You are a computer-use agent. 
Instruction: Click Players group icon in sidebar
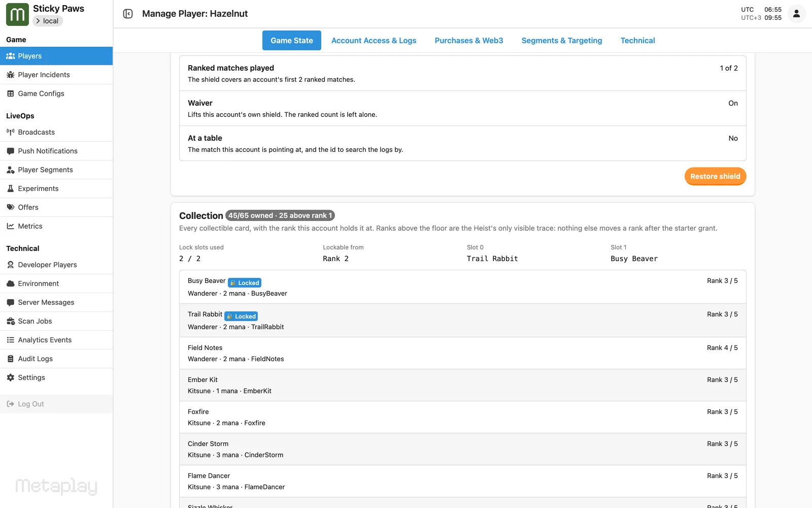(x=10, y=56)
